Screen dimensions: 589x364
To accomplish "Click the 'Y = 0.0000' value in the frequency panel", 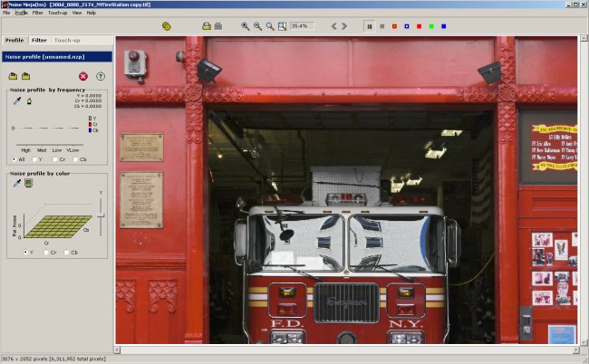I will [x=89, y=96].
